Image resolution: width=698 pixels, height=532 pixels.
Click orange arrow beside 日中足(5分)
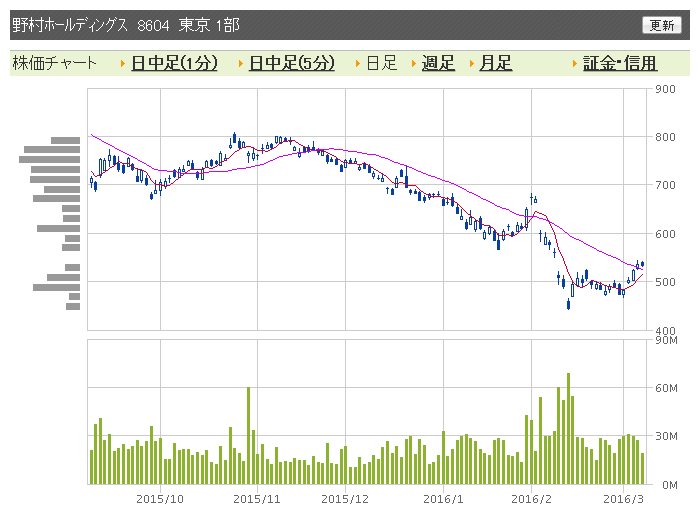[x=241, y=64]
